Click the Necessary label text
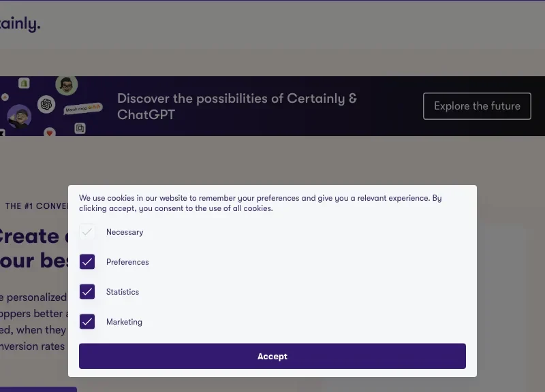This screenshot has width=545, height=392. point(125,232)
